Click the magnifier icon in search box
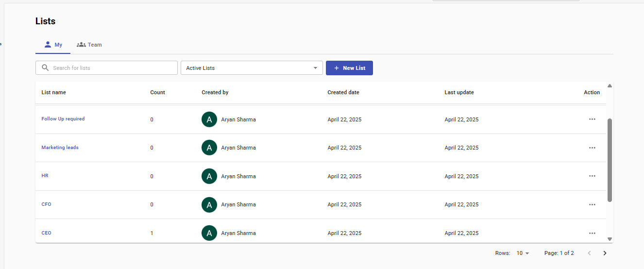 click(45, 68)
